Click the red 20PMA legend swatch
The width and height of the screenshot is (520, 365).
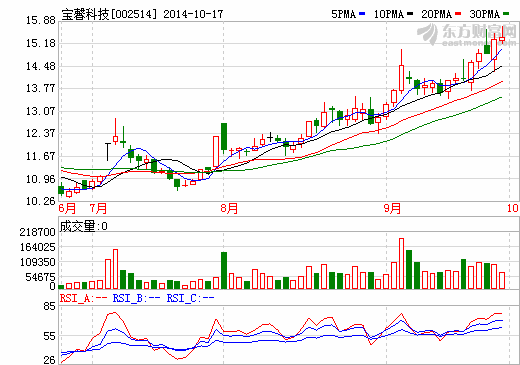pos(458,14)
